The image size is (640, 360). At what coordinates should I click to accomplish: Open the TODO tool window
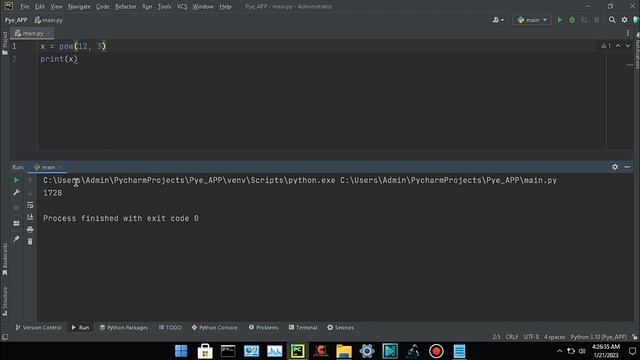[x=170, y=327]
